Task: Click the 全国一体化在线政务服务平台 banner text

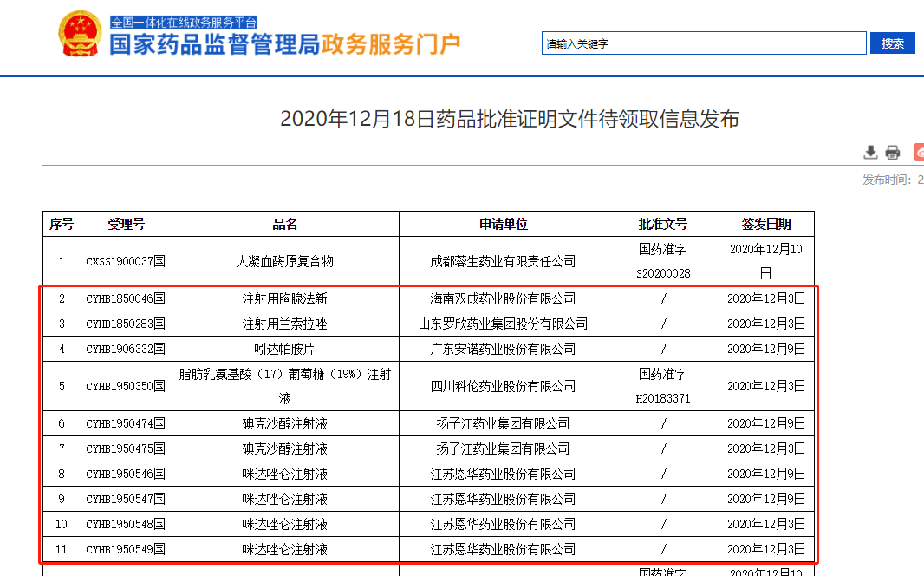Action: [x=184, y=23]
